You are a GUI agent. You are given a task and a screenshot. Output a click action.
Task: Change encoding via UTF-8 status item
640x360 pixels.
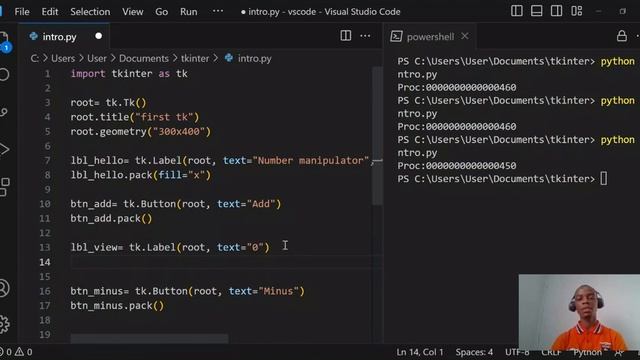[517, 352]
